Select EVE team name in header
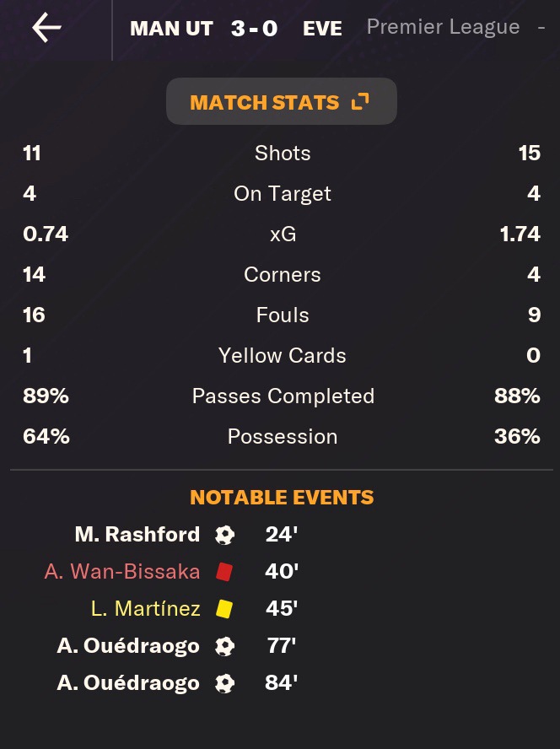The image size is (560, 749). coord(322,29)
